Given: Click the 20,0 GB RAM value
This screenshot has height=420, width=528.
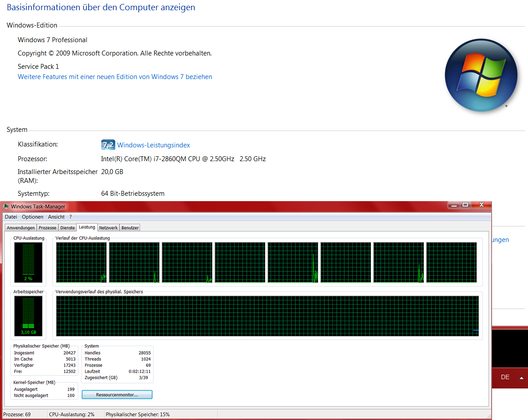Looking at the screenshot, I should pyautogui.click(x=112, y=171).
